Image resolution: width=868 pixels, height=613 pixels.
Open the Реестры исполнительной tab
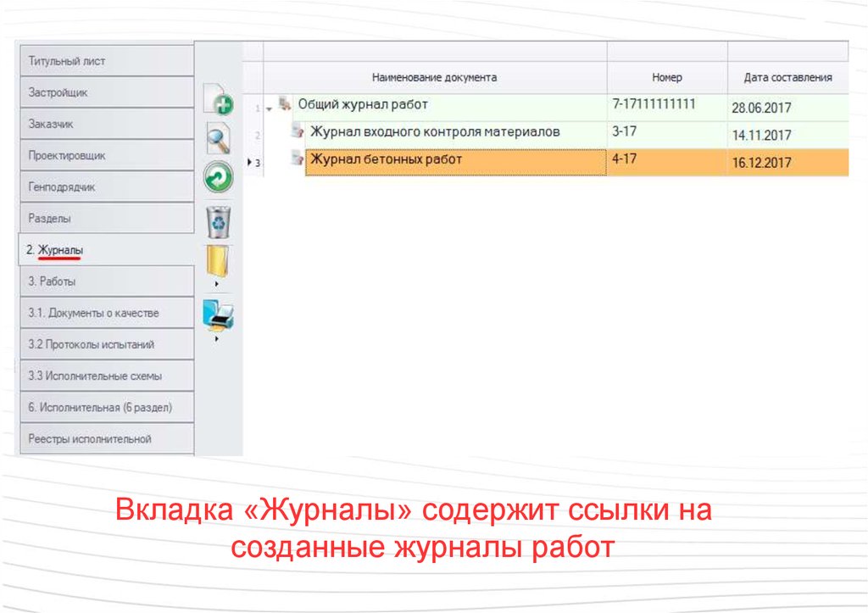[107, 439]
